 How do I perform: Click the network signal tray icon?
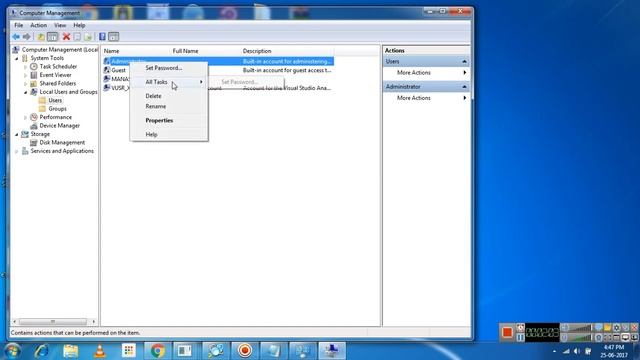pos(566,351)
